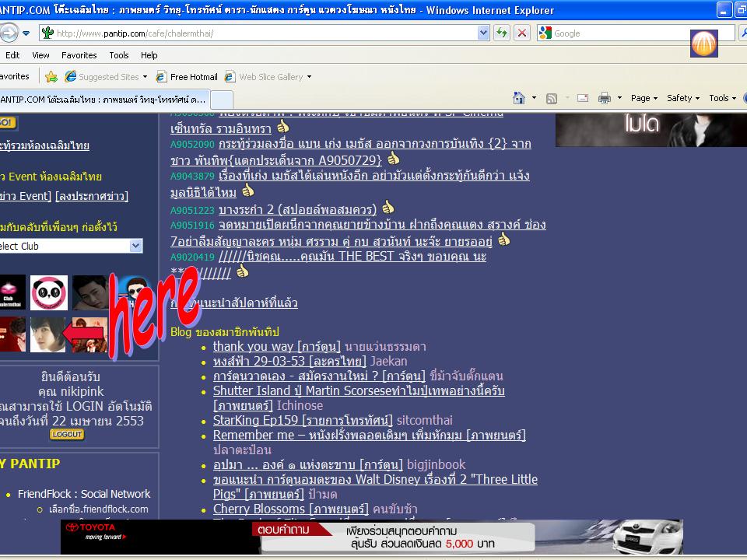Expand Web Slice Gallery dropdown arrow
747x560 pixels.
pyautogui.click(x=309, y=77)
